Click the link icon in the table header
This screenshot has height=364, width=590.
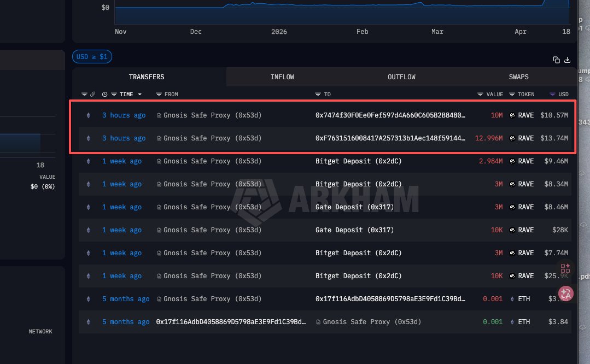tap(92, 95)
